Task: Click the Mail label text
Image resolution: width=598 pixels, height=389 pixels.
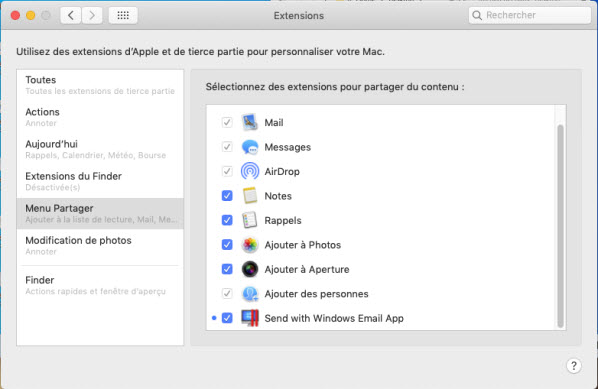Action: click(x=274, y=122)
